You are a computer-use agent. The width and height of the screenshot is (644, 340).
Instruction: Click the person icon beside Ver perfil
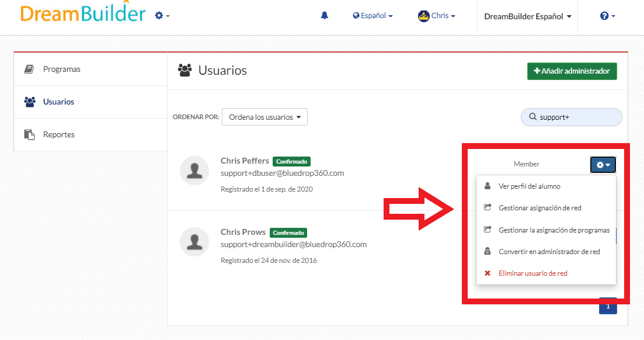click(488, 186)
